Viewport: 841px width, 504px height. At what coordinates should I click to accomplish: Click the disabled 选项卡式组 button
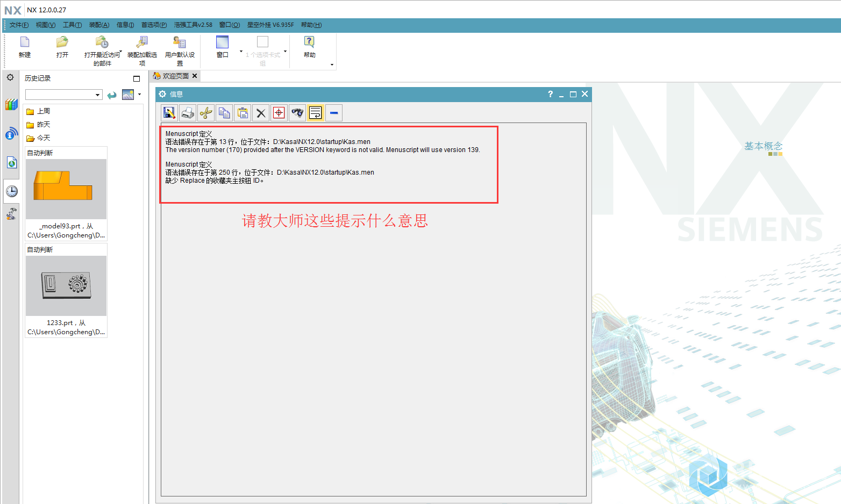[263, 51]
